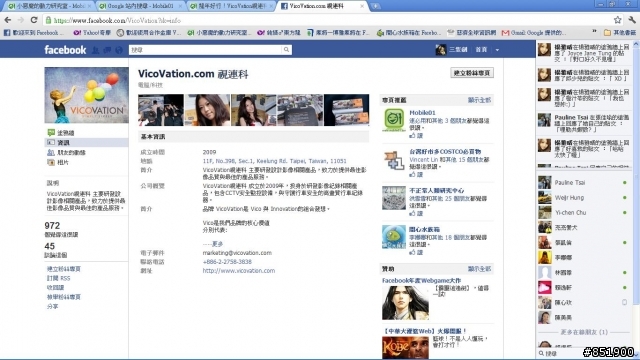The width and height of the screenshot is (640, 360).
Task: Open the Webgame ad character image
Action: point(405,302)
